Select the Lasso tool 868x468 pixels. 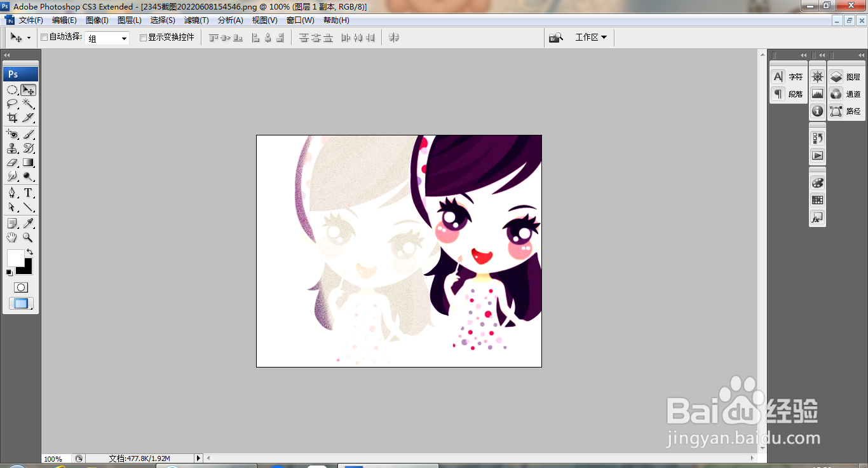coord(12,104)
